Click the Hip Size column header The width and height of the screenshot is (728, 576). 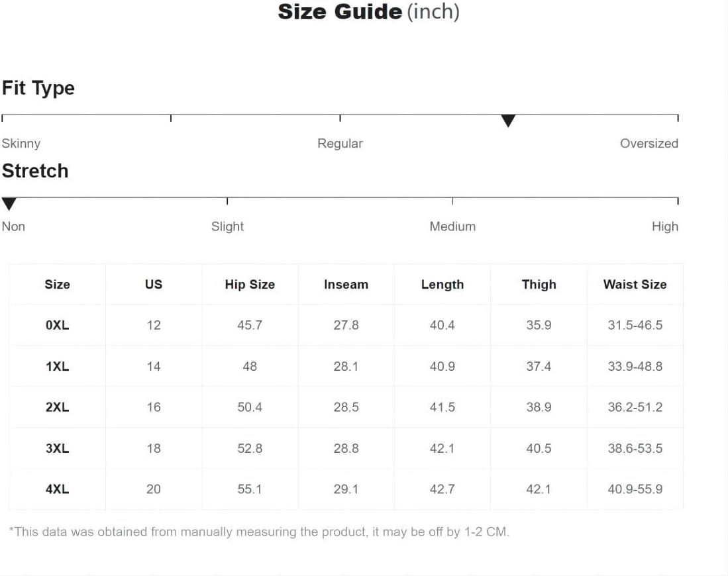(x=250, y=285)
